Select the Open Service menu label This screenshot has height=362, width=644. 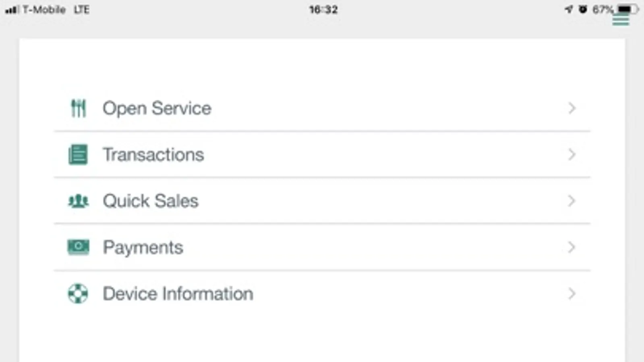click(157, 108)
